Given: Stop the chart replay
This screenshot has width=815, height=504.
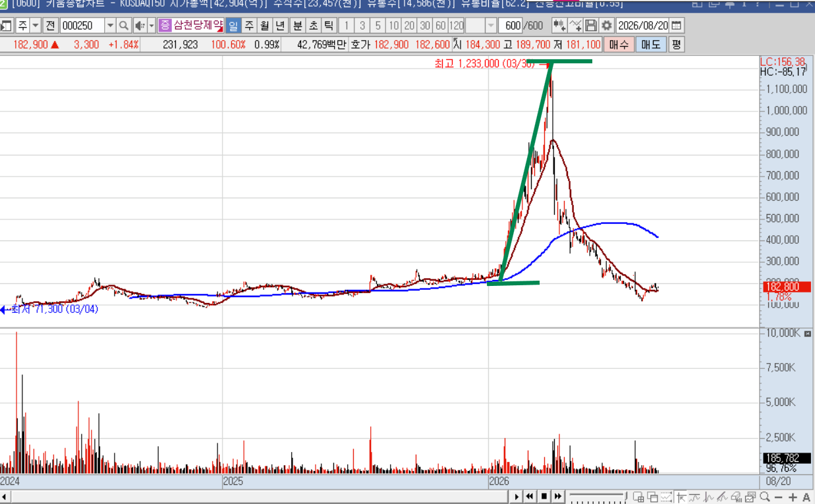Looking at the screenshot, I should pyautogui.click(x=544, y=496).
